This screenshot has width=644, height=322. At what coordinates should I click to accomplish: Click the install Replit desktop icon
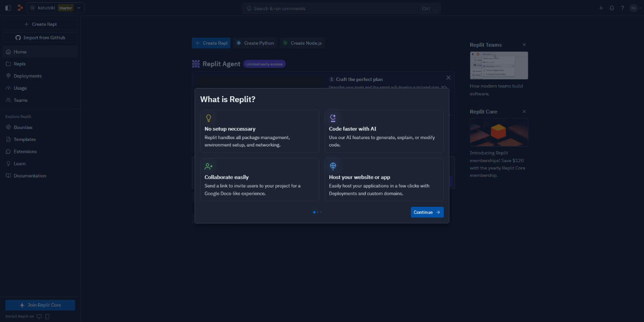(x=39, y=316)
